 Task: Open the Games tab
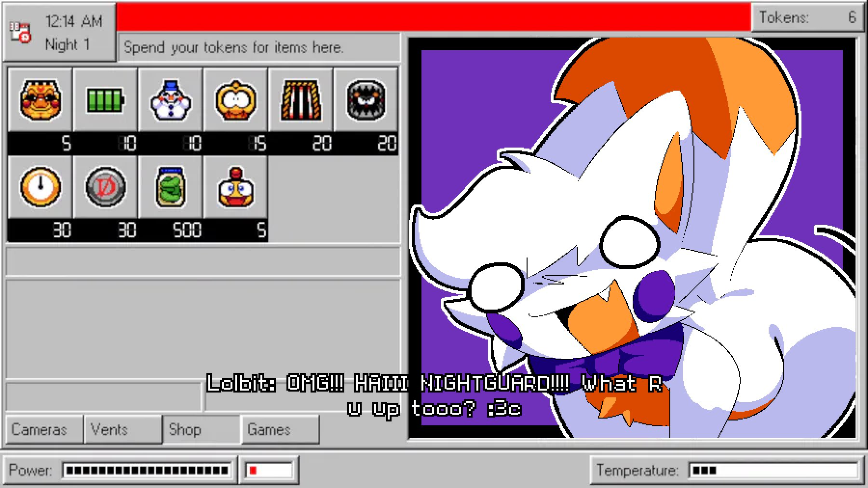point(280,429)
